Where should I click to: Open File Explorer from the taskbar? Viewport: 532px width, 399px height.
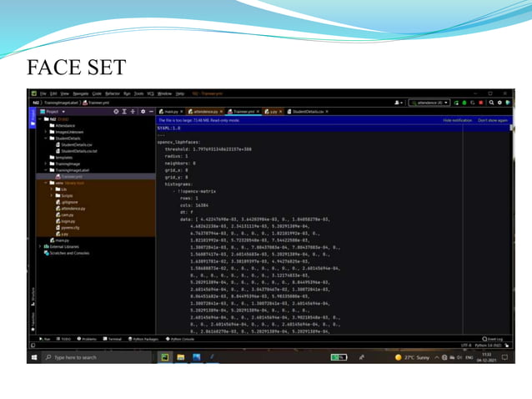tap(181, 357)
